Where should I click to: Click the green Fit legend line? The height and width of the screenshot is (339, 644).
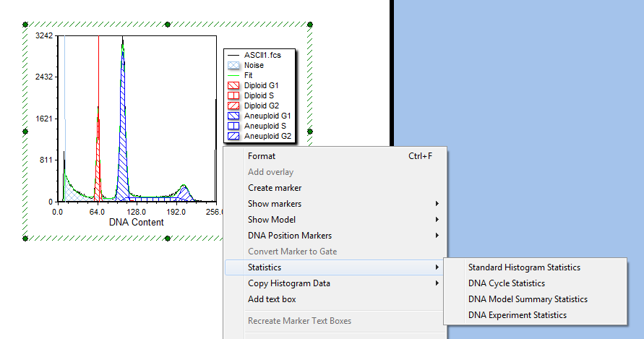tap(233, 75)
